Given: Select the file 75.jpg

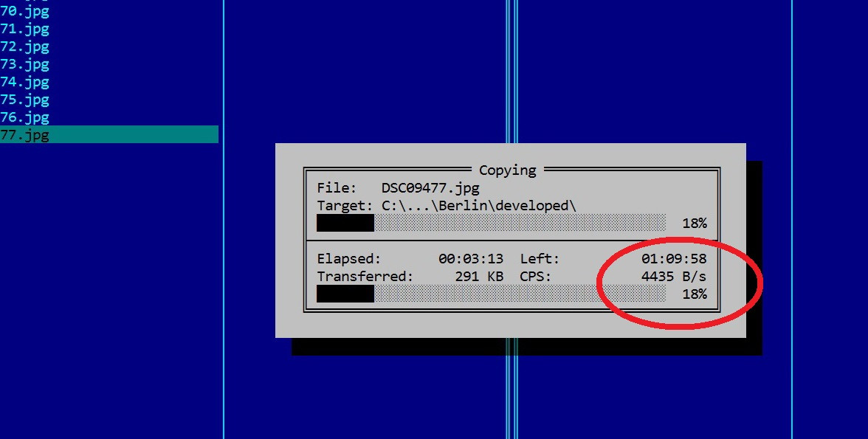Looking at the screenshot, I should tap(109, 99).
